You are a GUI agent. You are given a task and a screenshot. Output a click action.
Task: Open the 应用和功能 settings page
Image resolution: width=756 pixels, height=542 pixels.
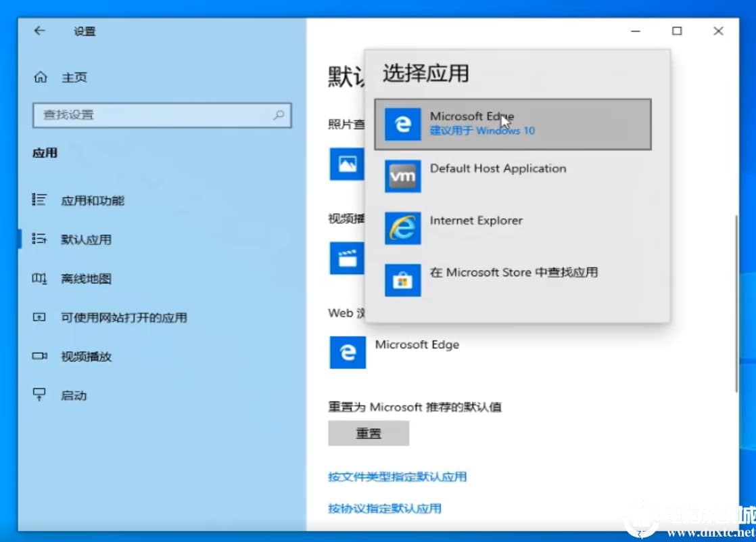coord(92,200)
